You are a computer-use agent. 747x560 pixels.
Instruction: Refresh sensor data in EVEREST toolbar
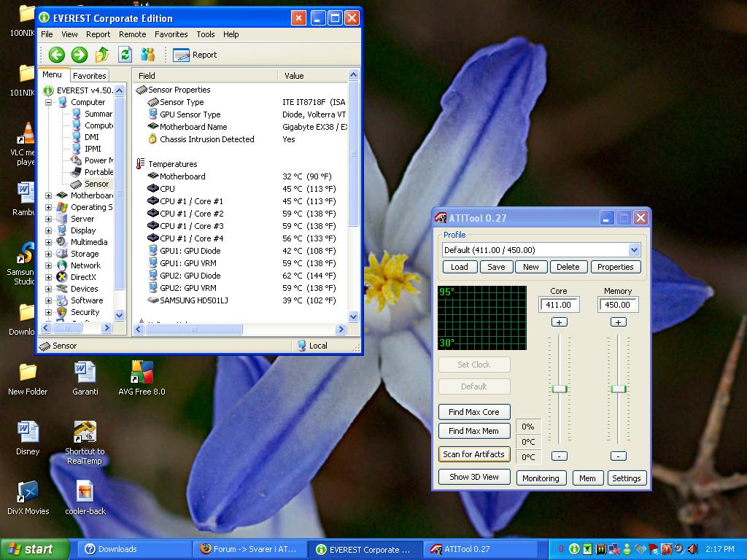tap(125, 55)
